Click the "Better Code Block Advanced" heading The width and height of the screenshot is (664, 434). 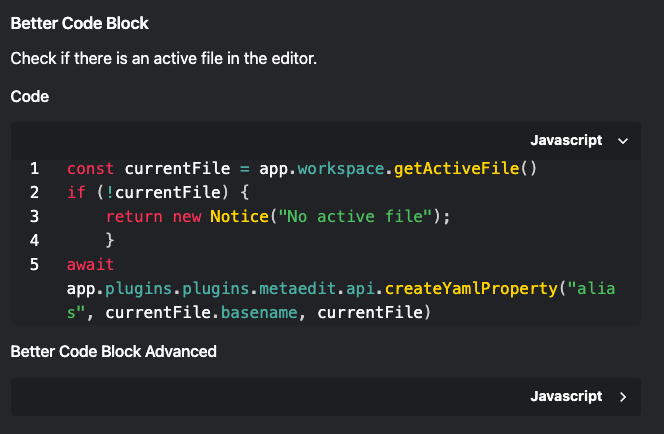[113, 351]
